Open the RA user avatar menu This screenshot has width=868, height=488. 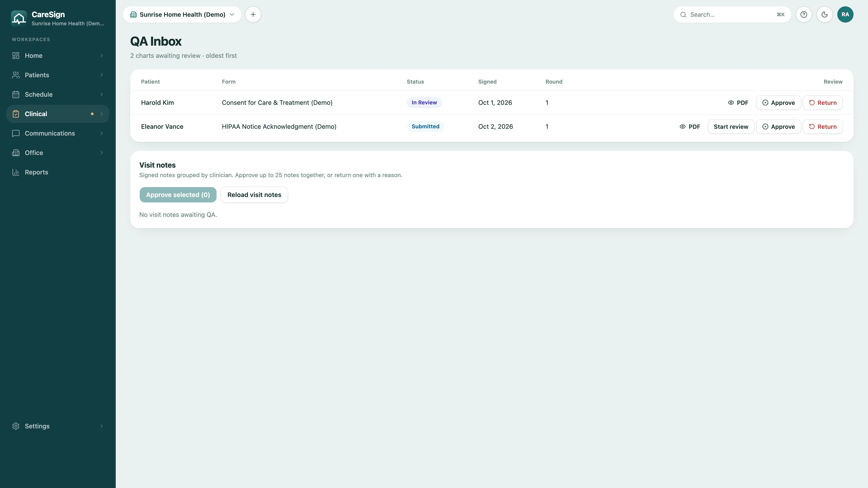tap(845, 14)
